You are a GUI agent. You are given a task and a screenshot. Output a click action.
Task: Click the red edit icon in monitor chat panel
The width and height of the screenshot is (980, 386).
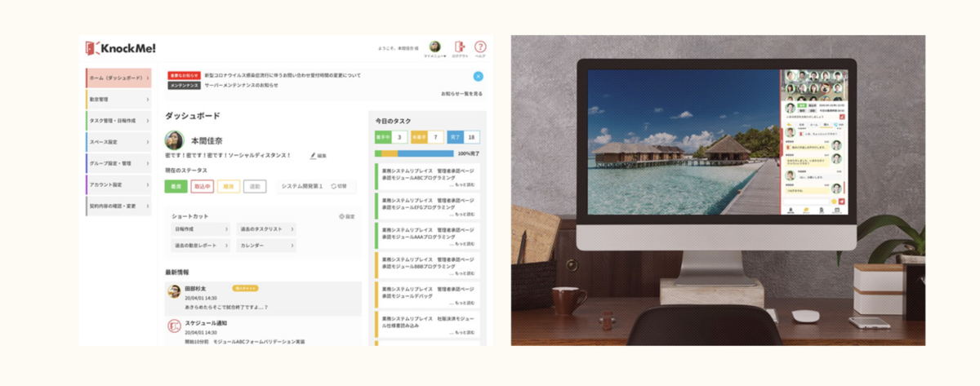tap(842, 118)
